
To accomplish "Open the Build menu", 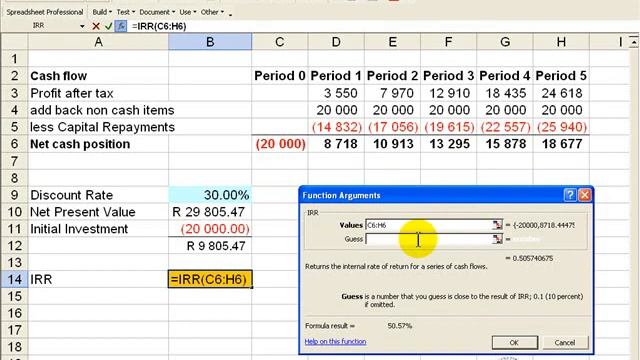I will [x=102, y=12].
